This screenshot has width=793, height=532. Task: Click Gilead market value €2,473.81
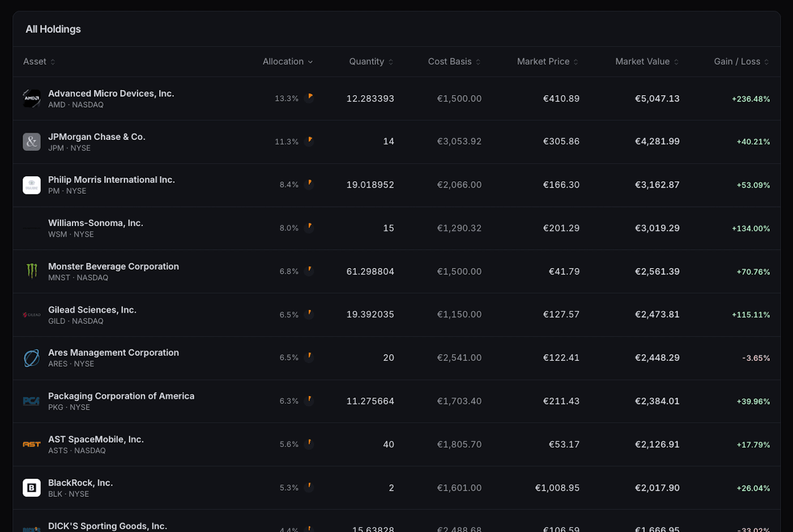[657, 314]
